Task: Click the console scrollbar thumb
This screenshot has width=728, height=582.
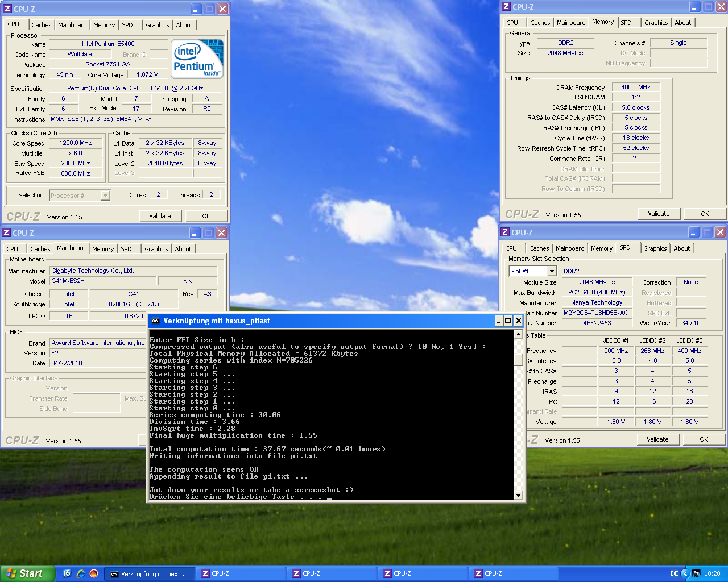Action: coord(518,360)
